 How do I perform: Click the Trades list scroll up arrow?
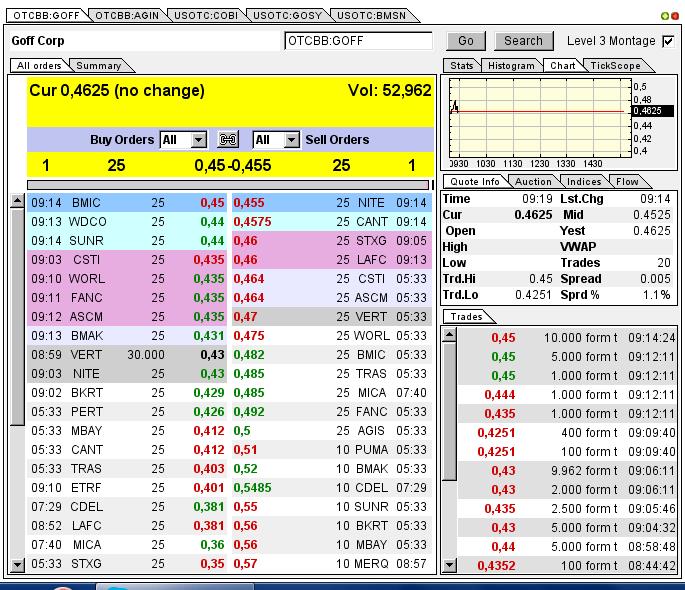tap(450, 335)
